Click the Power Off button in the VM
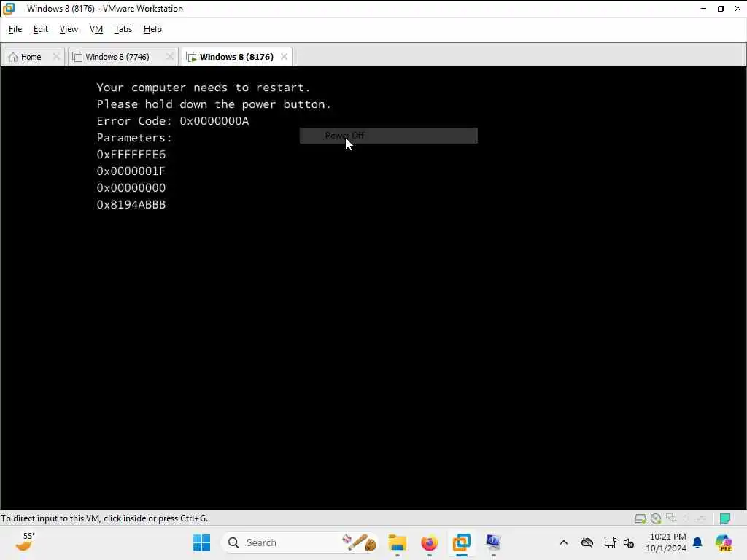The height and width of the screenshot is (560, 747). click(388, 136)
